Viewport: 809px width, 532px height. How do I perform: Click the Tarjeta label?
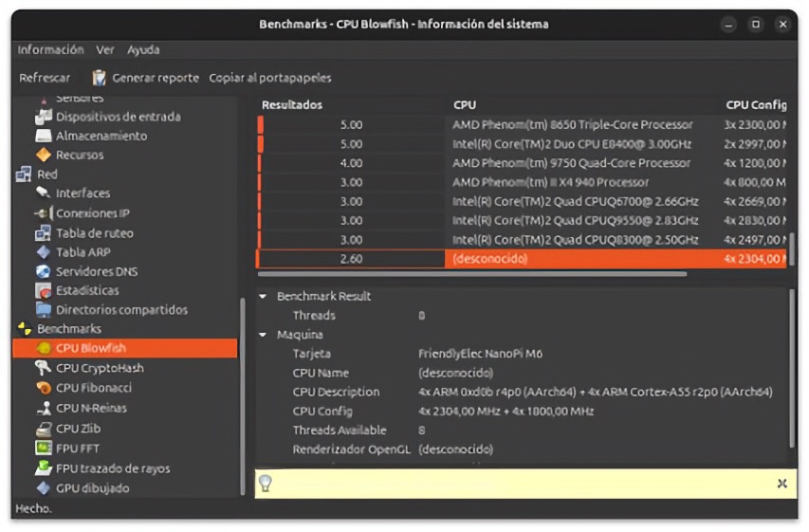coord(312,354)
